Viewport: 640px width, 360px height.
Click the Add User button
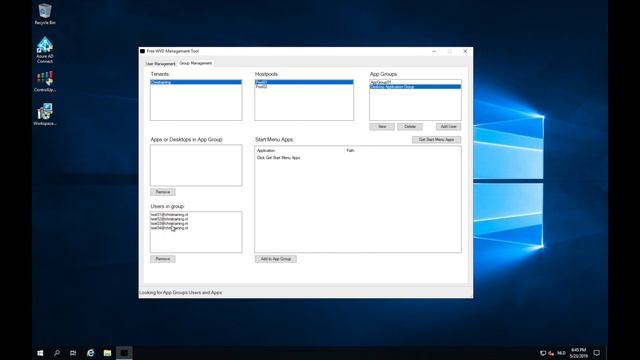[x=449, y=127]
